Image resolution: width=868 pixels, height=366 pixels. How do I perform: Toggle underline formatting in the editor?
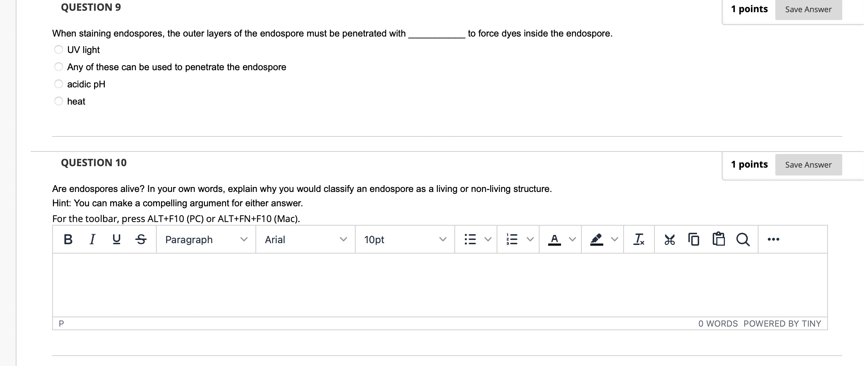[x=117, y=239]
